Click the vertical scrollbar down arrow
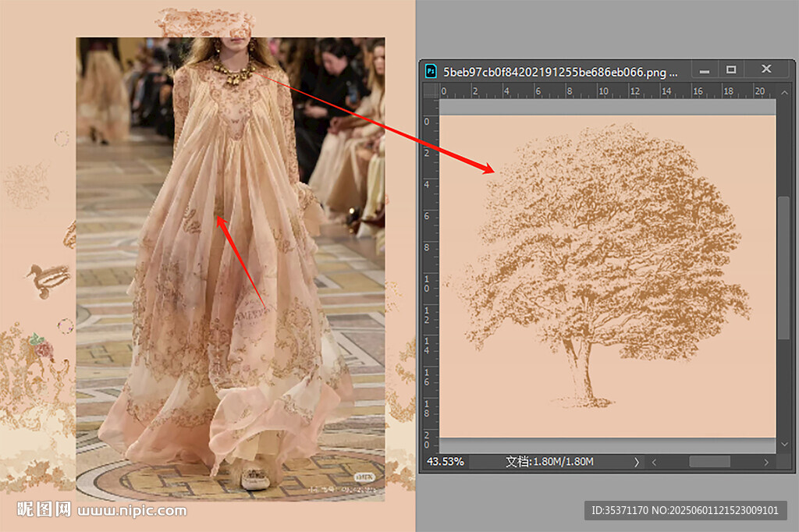 (x=784, y=444)
